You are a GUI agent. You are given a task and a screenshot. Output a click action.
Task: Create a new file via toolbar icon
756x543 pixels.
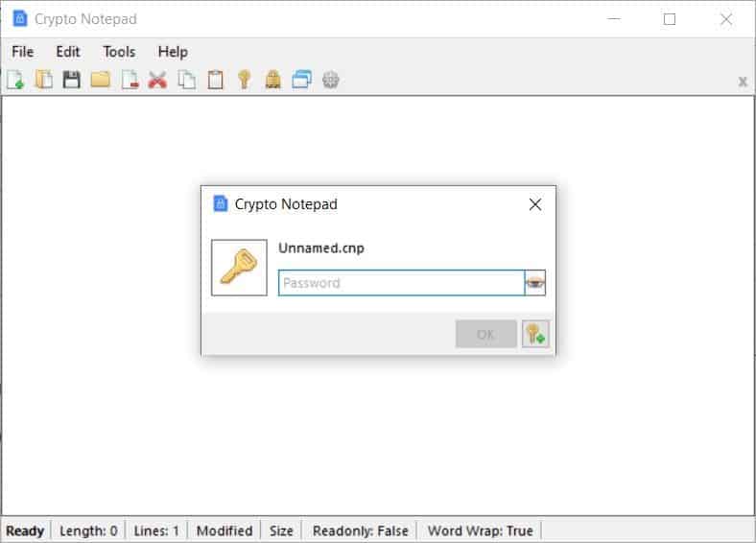(x=15, y=80)
